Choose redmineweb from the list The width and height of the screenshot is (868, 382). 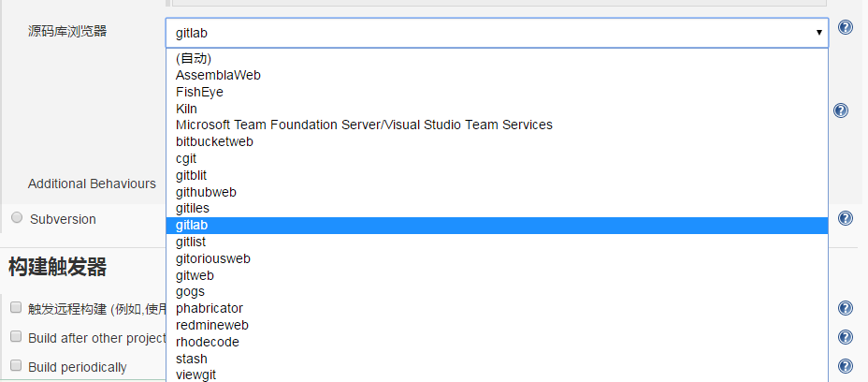497,325
